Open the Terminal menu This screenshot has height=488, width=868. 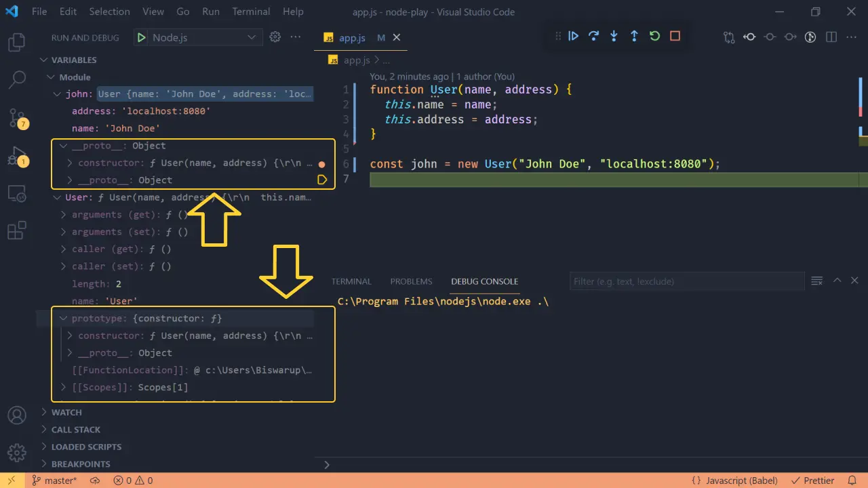(251, 12)
